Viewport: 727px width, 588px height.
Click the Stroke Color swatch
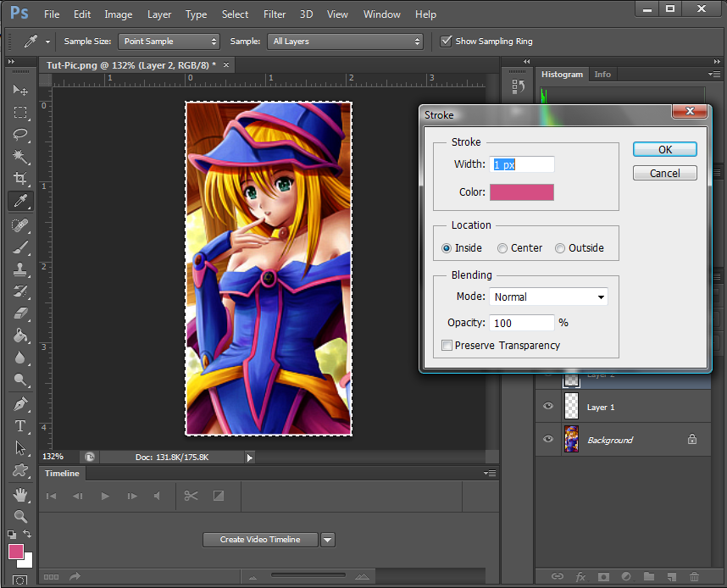[x=522, y=192]
